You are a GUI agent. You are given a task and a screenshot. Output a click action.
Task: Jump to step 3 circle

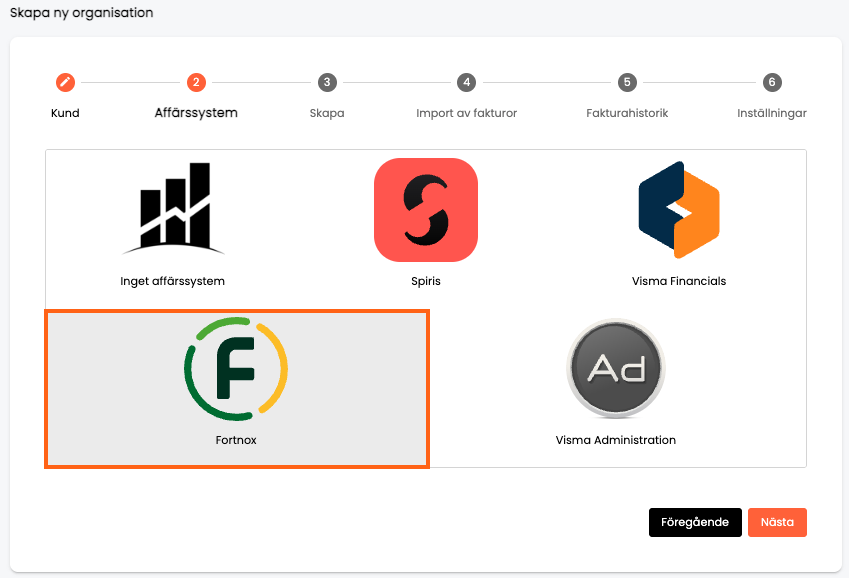pos(327,82)
